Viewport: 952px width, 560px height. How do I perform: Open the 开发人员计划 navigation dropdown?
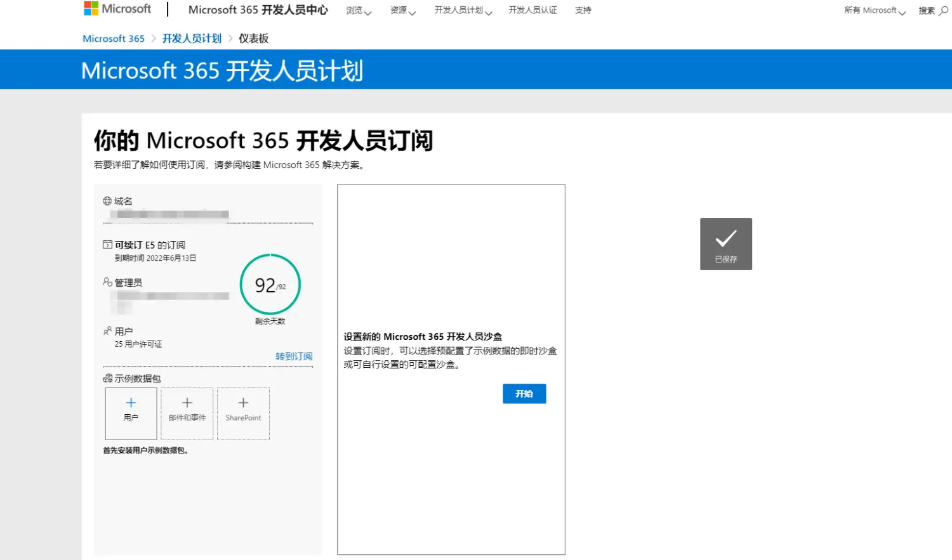pyautogui.click(x=463, y=10)
